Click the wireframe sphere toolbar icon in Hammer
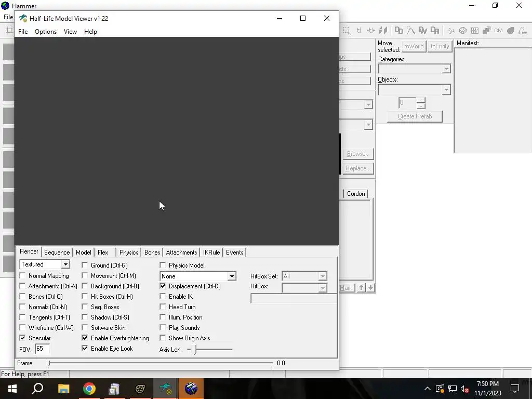The width and height of the screenshot is (532, 399). pyautogui.click(x=463, y=31)
